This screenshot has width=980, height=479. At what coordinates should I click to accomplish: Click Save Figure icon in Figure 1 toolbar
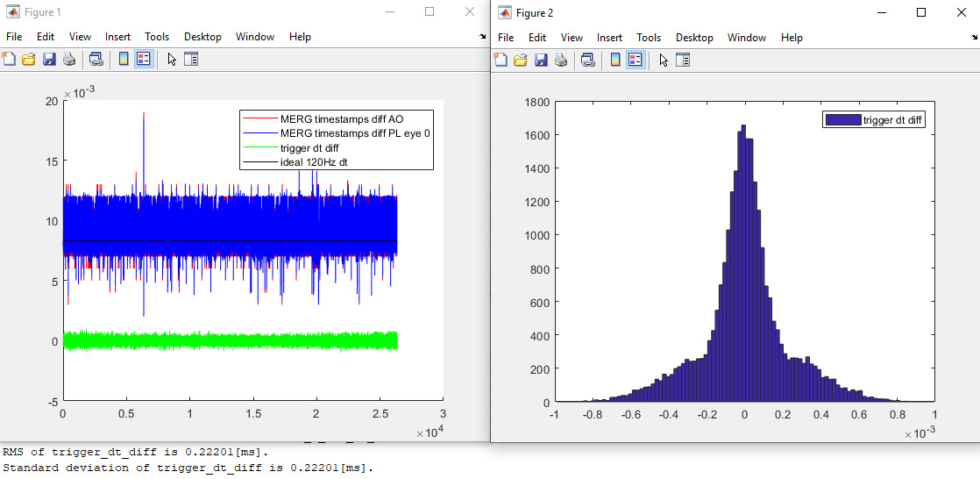pos(49,60)
